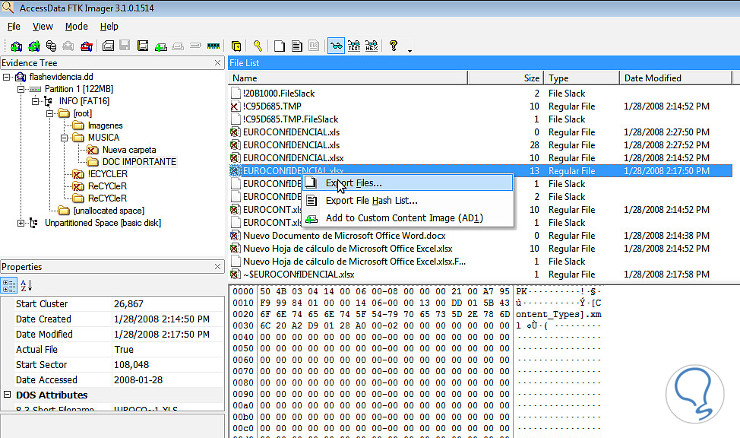This screenshot has height=438, width=740.
Task: Click the Start Cluster value 26,867
Action: (x=128, y=304)
